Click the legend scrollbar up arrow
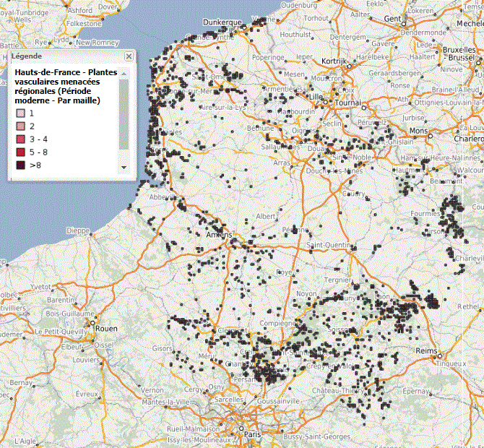 124,73
